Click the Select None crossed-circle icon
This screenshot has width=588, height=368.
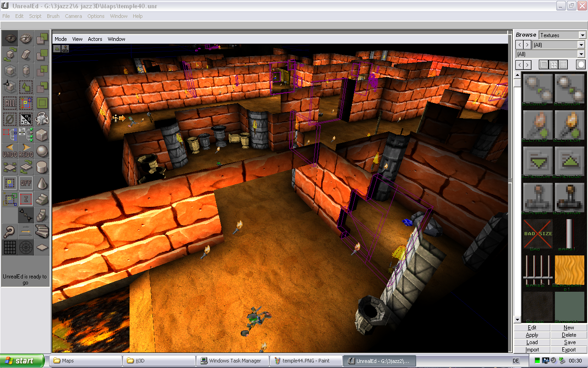coord(10,119)
